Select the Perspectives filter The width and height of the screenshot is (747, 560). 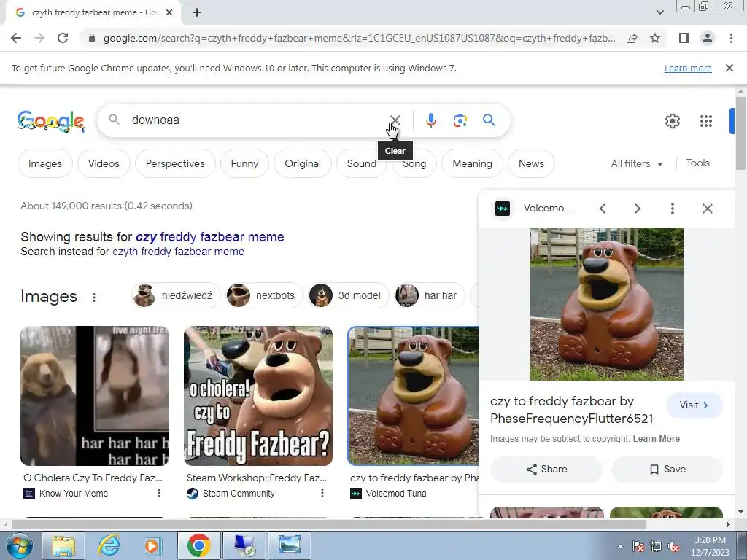[175, 164]
